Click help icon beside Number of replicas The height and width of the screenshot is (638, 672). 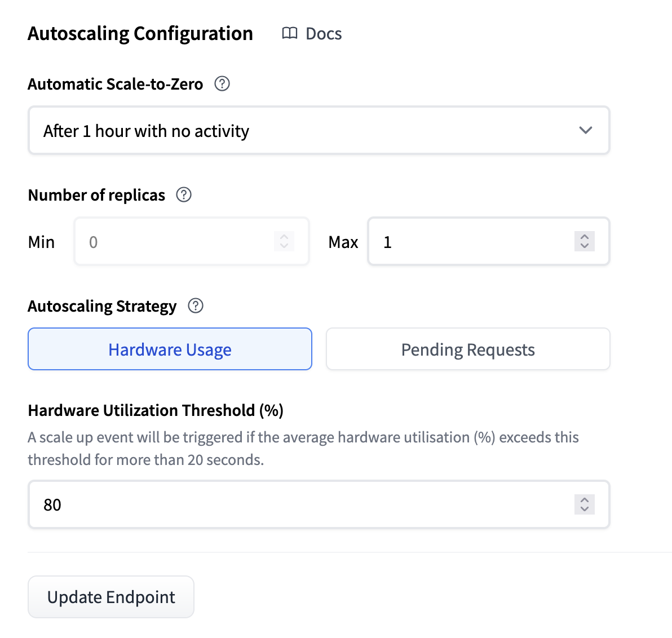coord(184,195)
